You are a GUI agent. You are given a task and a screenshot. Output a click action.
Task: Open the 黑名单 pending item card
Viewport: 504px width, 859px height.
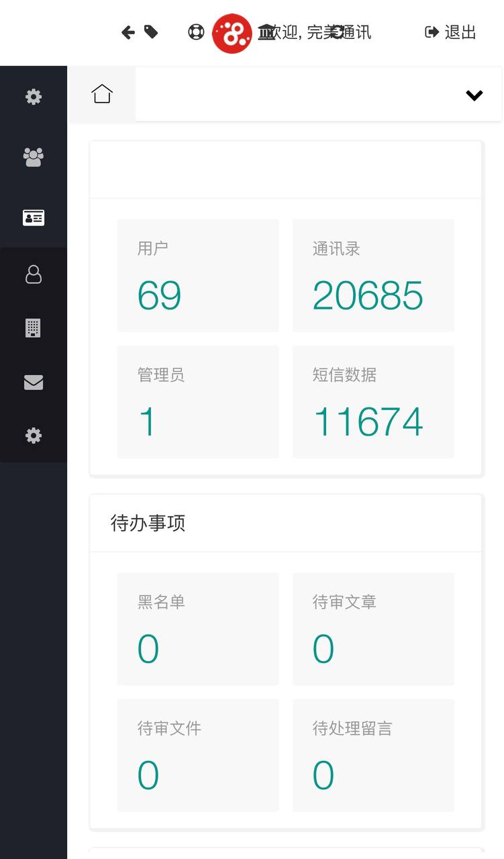(x=198, y=629)
